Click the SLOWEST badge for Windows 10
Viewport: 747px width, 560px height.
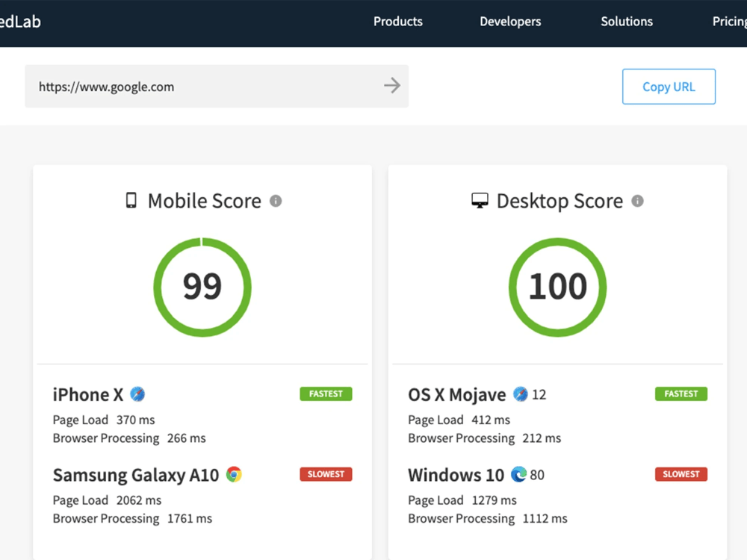(681, 474)
